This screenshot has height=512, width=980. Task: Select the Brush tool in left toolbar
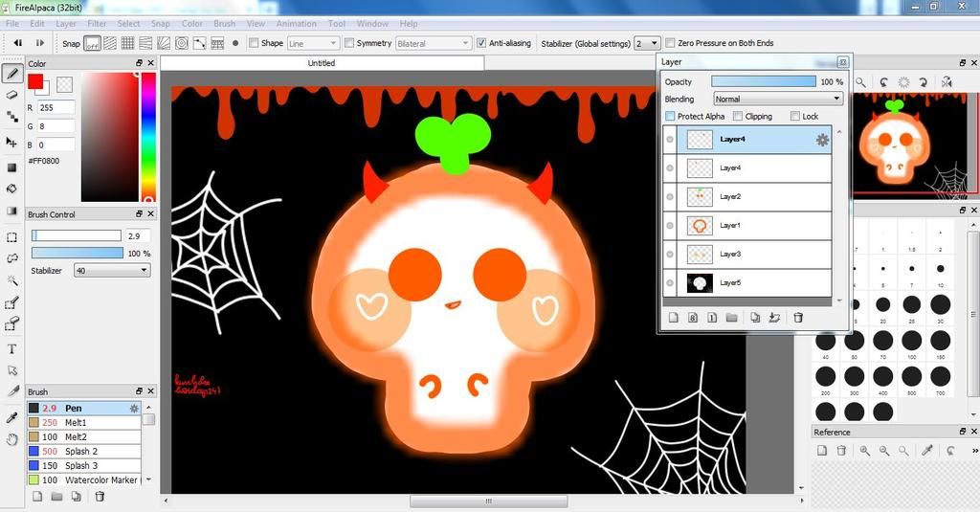11,73
